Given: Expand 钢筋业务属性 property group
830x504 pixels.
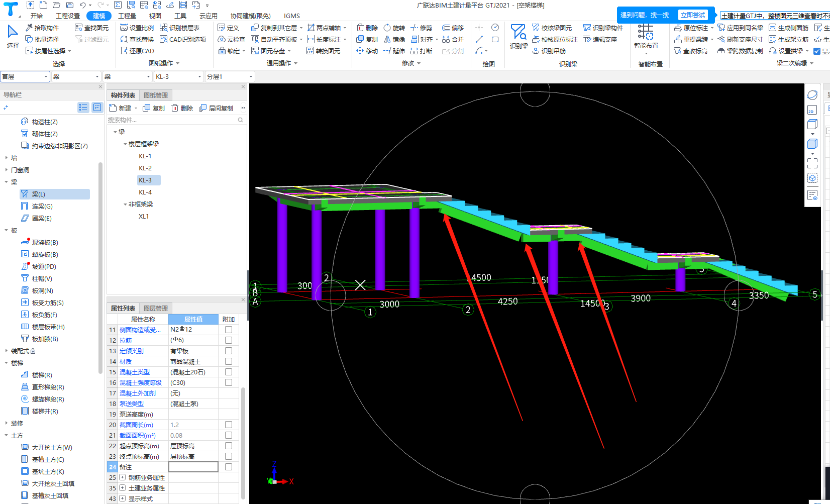Looking at the screenshot, I should 122,477.
